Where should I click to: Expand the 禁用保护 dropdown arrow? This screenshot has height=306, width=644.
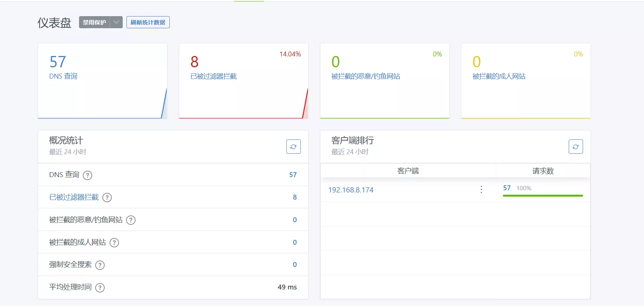coord(116,22)
